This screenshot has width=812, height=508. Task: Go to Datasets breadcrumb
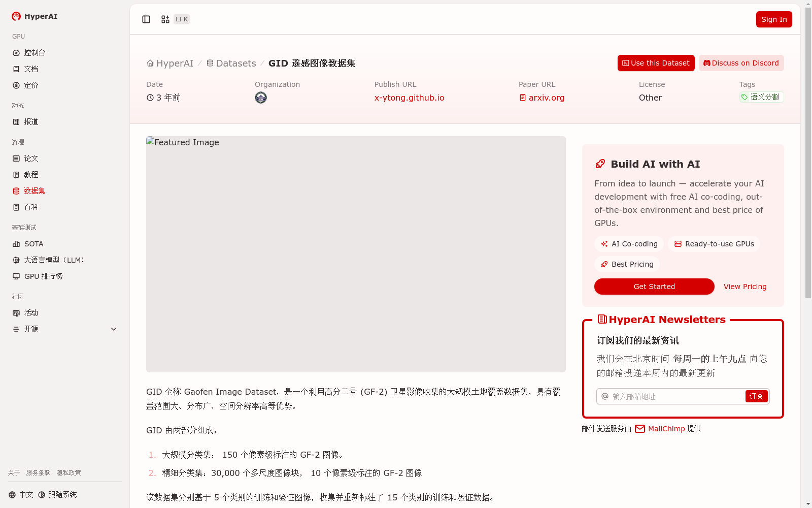pos(231,63)
